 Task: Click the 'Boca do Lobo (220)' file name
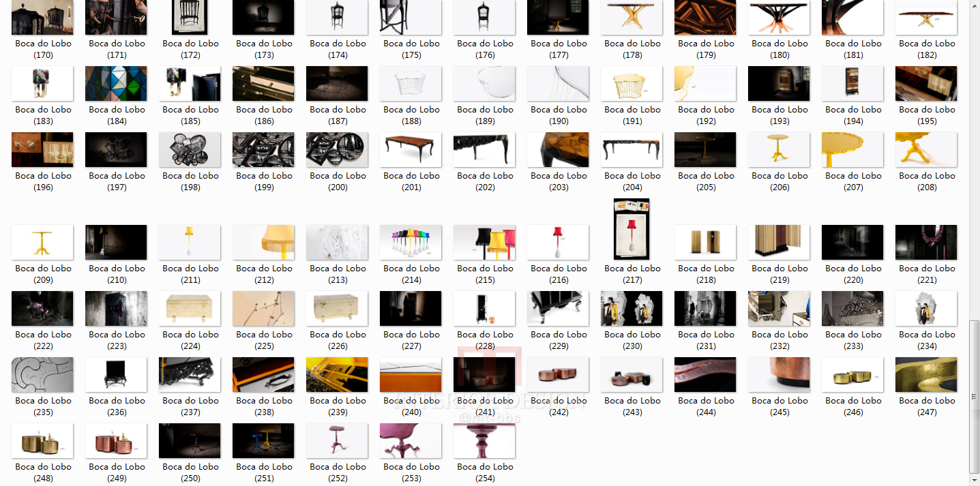852,274
